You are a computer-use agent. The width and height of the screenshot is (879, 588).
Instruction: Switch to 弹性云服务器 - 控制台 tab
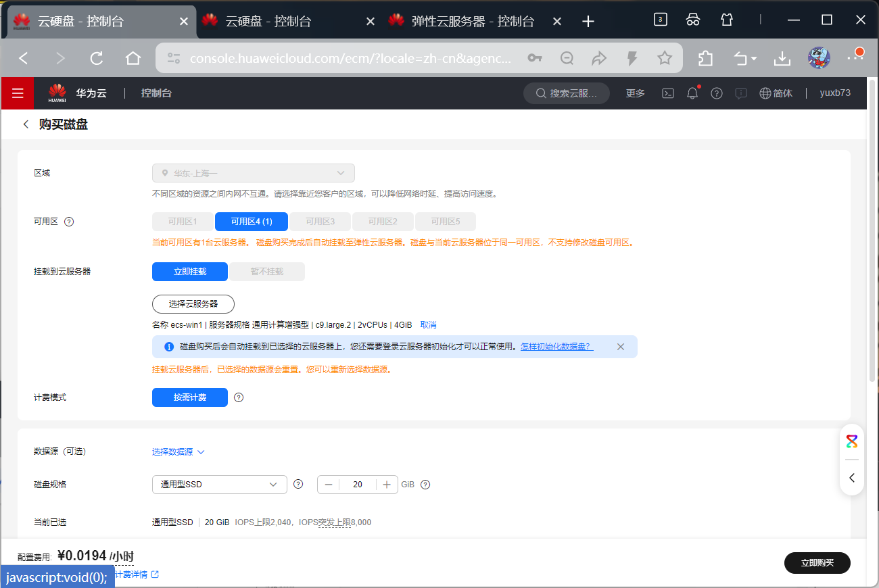(x=473, y=21)
